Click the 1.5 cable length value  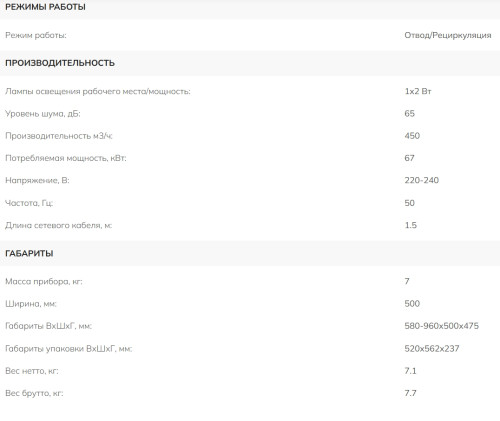[411, 225]
